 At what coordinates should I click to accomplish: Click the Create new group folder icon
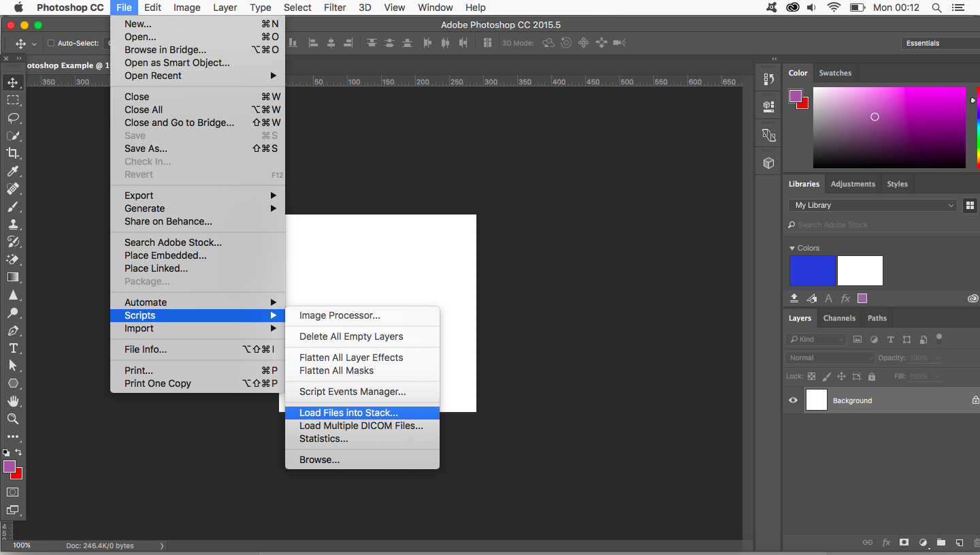tap(941, 543)
